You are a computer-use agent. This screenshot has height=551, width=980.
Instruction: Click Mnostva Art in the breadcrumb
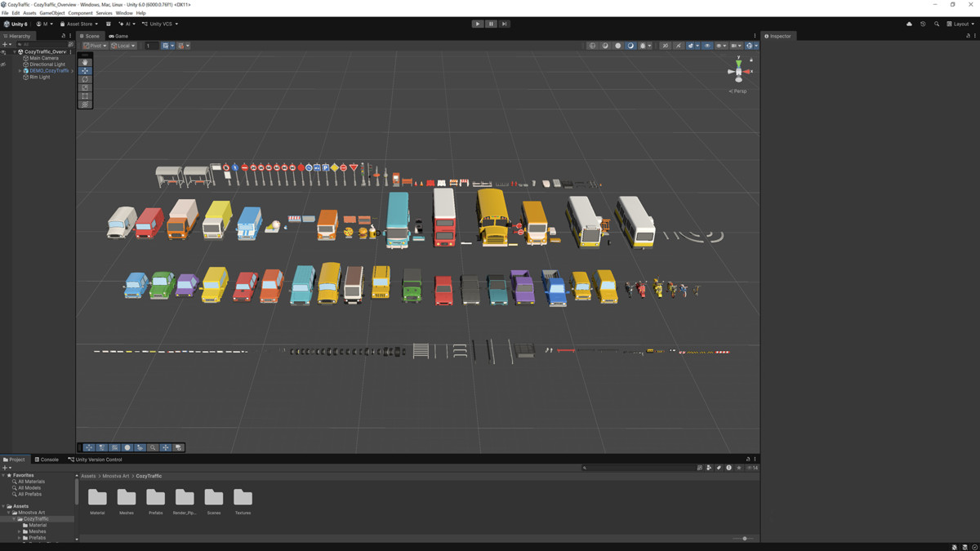[116, 476]
